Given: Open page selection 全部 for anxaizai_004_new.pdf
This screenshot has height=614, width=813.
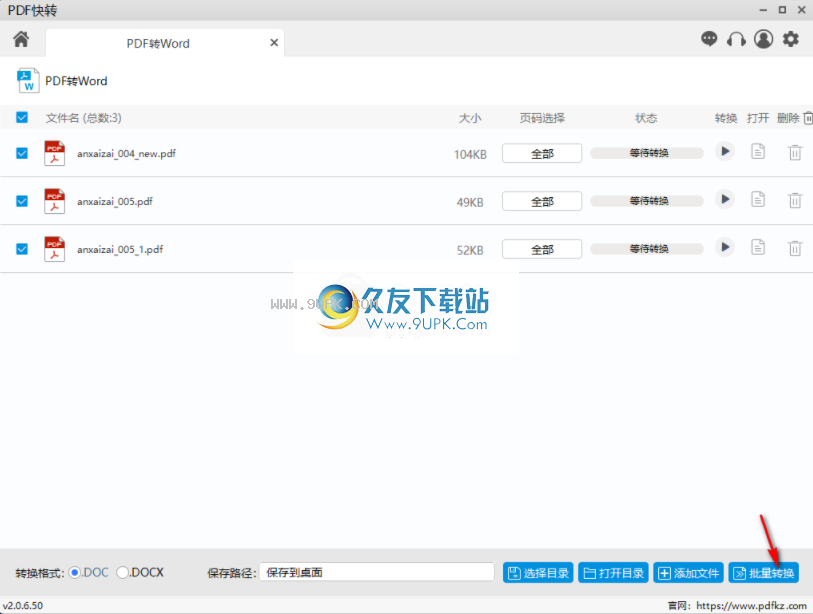Looking at the screenshot, I should [x=542, y=154].
